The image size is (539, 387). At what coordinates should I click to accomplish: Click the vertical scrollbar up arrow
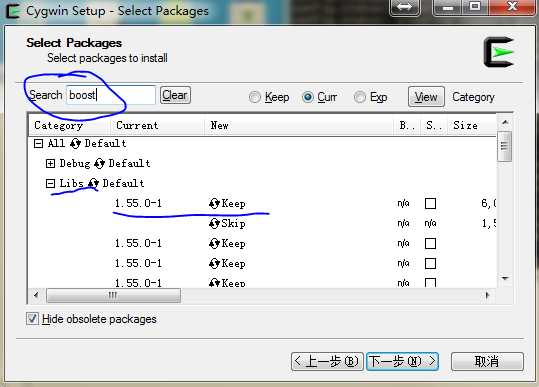(x=505, y=123)
